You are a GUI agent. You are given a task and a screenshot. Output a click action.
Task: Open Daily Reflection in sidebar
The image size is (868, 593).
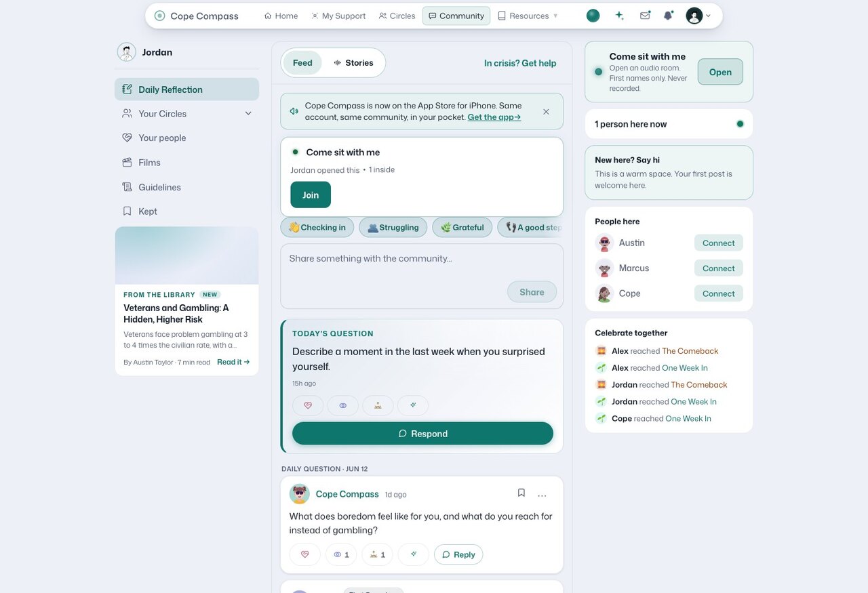[x=186, y=89]
